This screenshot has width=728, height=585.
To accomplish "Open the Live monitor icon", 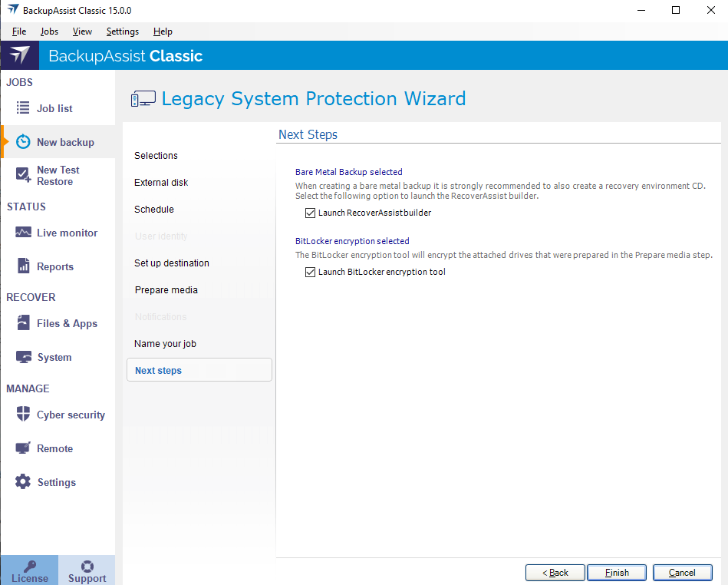I will [x=23, y=233].
